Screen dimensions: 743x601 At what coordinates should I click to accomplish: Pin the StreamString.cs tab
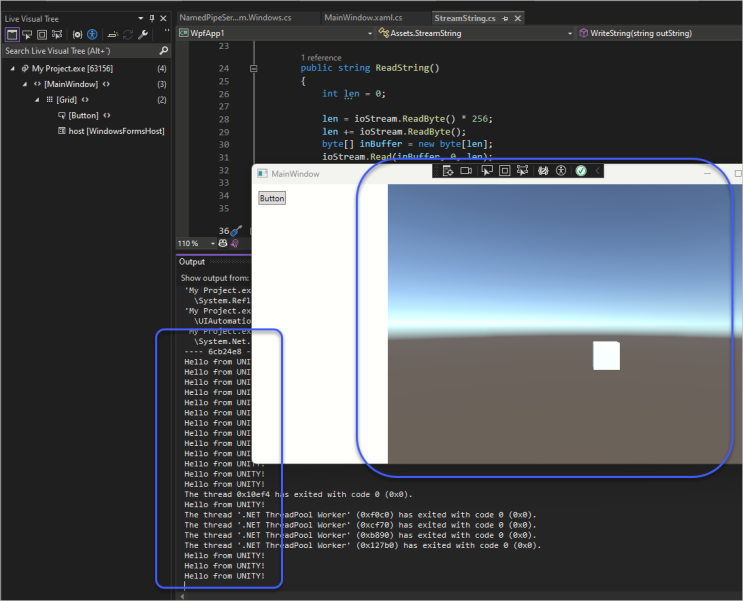(505, 18)
